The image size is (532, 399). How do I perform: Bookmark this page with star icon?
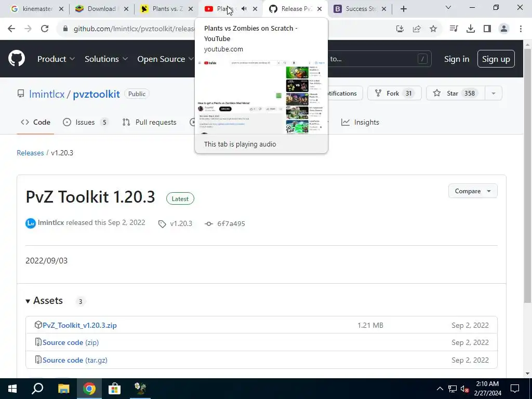(x=433, y=29)
